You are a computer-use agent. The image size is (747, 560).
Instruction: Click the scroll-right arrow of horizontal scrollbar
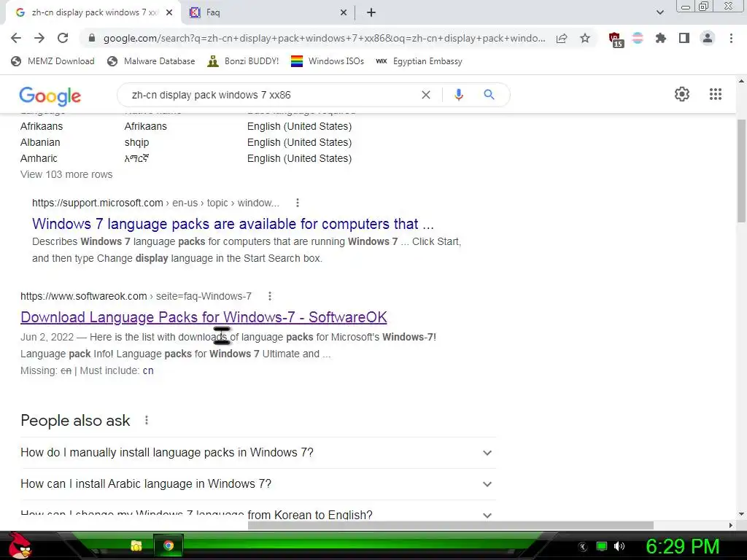pos(731,525)
